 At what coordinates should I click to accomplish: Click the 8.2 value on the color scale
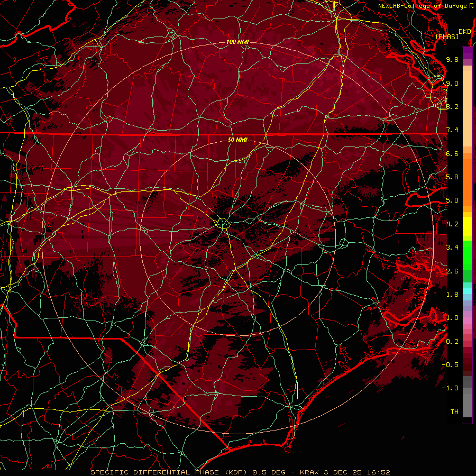[x=452, y=106]
